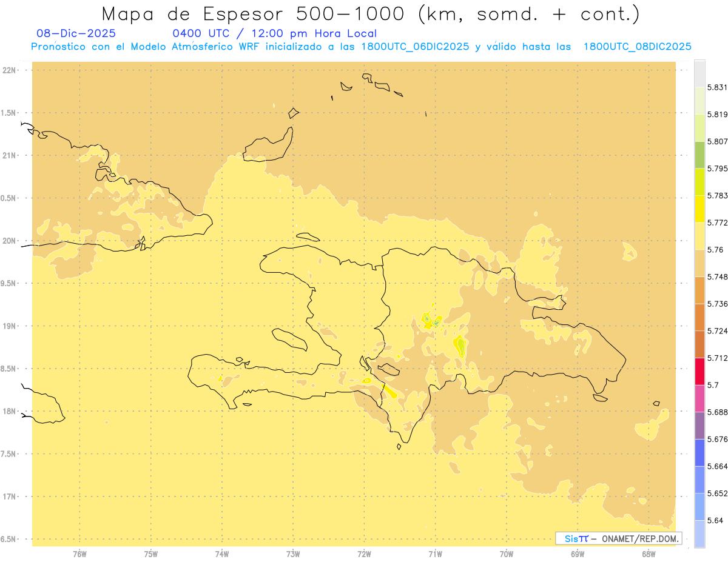Click the legend value 5.831
Image resolution: width=728 pixels, height=562 pixels.
click(x=718, y=87)
